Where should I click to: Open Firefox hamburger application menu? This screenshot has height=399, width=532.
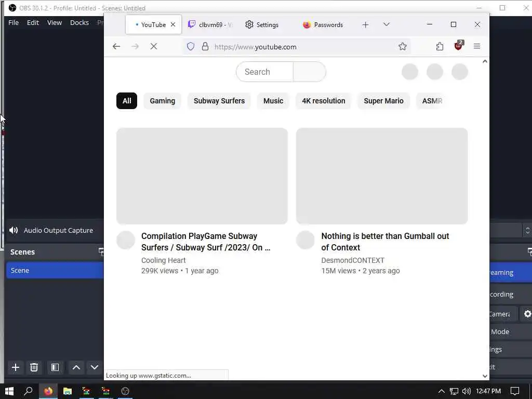pos(477,46)
